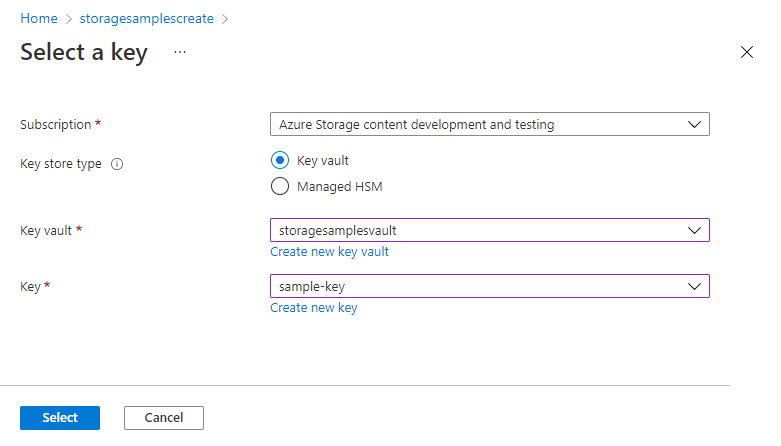Open the ellipsis more options menu
The width and height of the screenshot is (781, 446).
(180, 52)
